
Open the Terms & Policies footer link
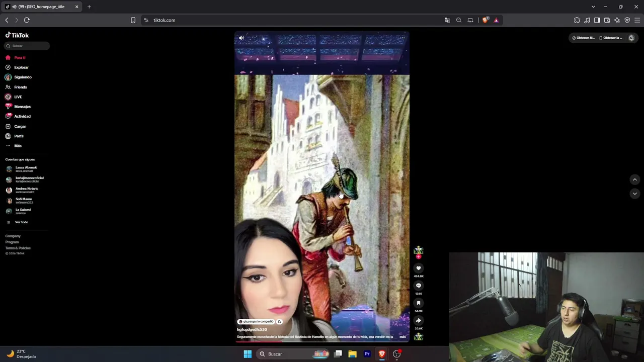[18, 248]
